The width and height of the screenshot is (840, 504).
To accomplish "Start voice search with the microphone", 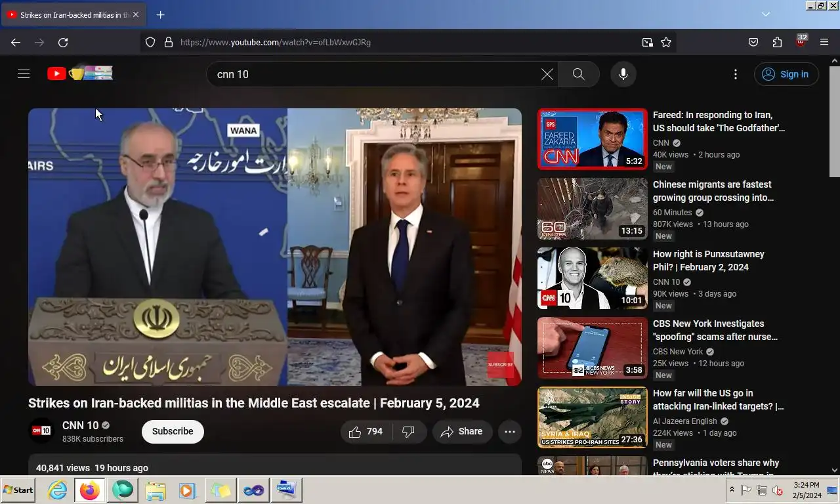I will point(623,74).
